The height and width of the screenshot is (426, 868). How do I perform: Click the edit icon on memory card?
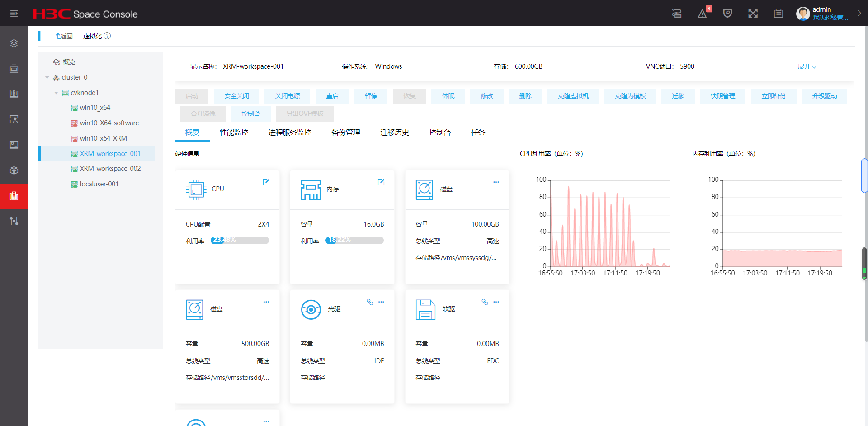pos(381,182)
